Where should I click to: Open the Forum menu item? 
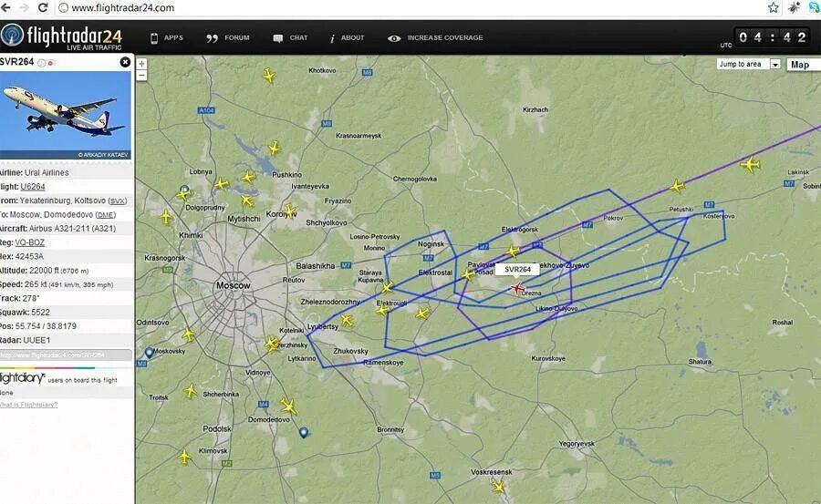[228, 37]
